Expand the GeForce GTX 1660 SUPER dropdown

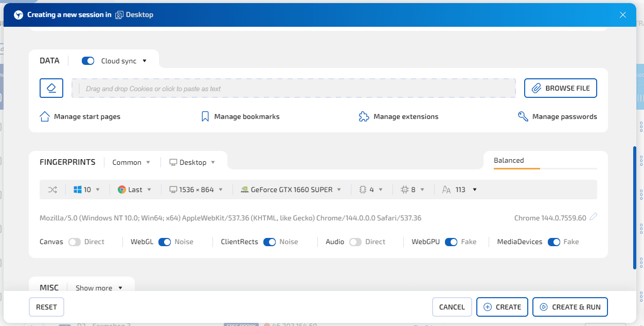tap(292, 190)
